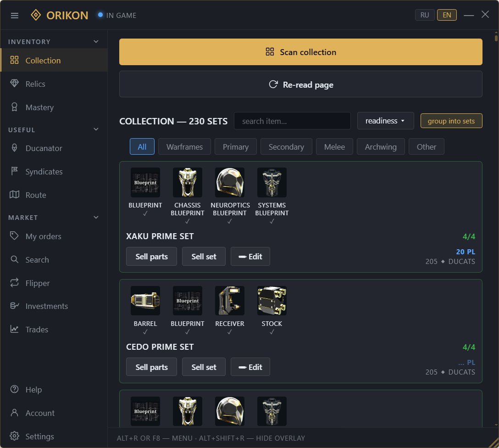The width and height of the screenshot is (499, 448).
Task: Click the Cedo Prime Blueprint thumbnail
Action: (x=188, y=301)
